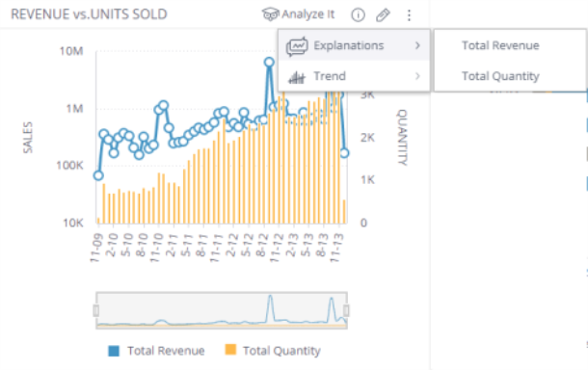This screenshot has width=588, height=370.
Task: Click the QUANTITY axis title
Action: tap(402, 137)
